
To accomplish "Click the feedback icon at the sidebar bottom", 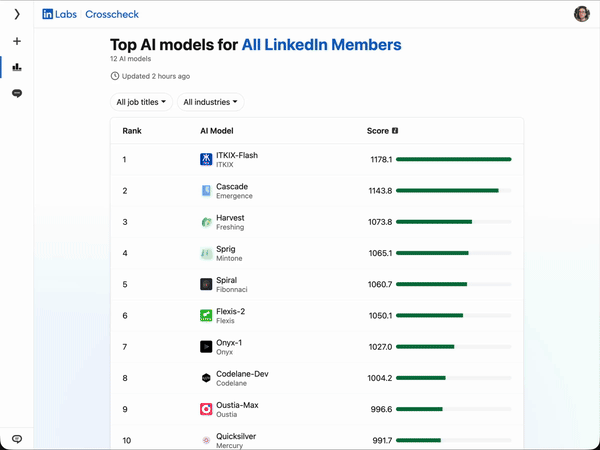I will click(17, 439).
